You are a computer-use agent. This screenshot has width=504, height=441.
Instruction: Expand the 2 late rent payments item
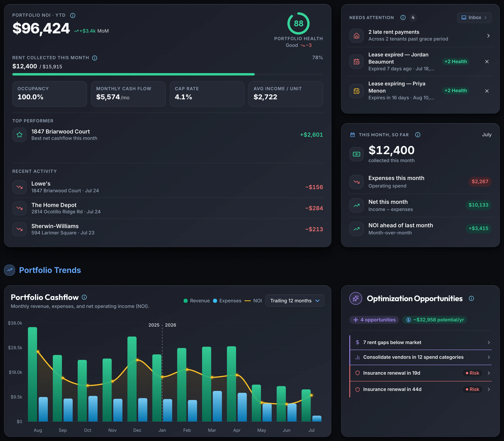pos(420,36)
